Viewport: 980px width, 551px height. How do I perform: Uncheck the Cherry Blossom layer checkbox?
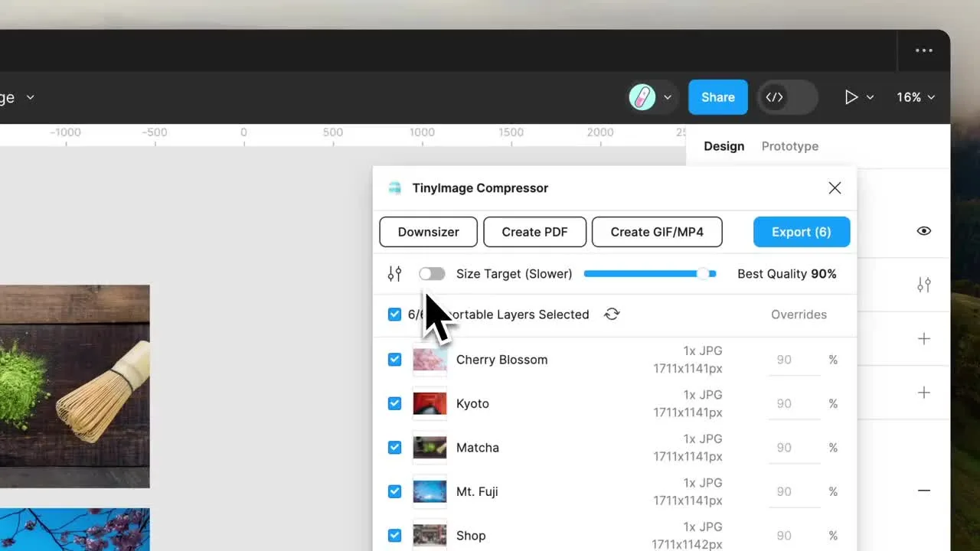click(394, 360)
